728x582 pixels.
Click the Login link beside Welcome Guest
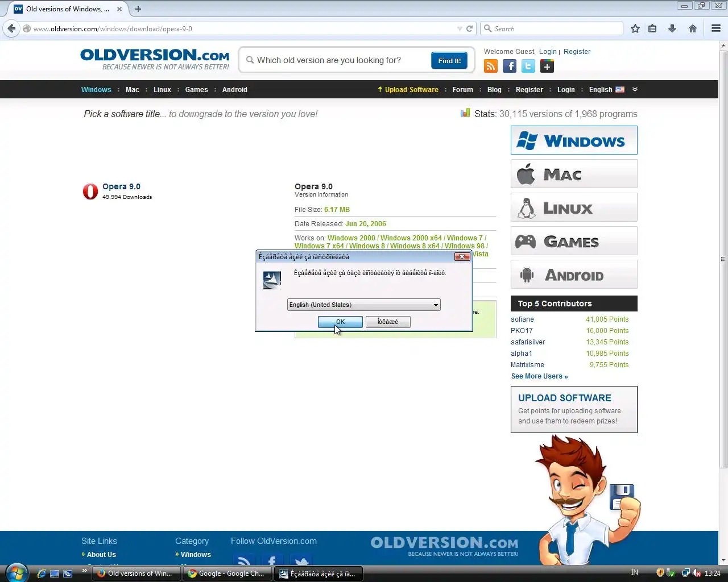(x=548, y=52)
